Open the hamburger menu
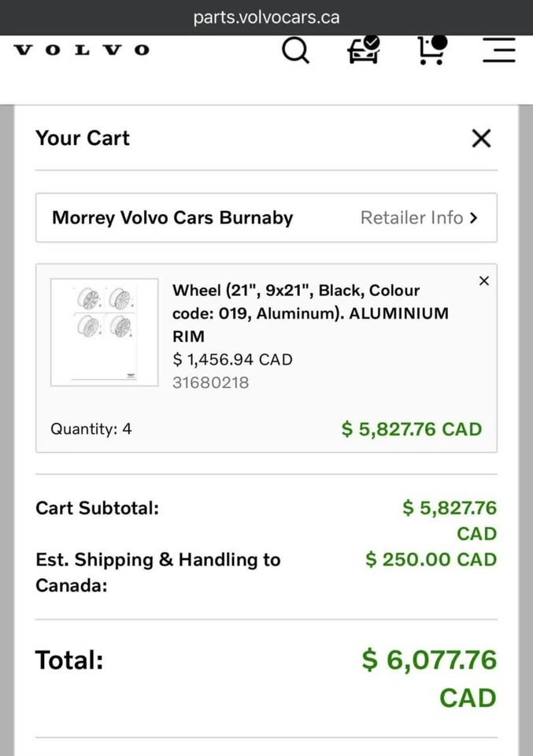Screen dimensions: 533x756 coord(499,50)
